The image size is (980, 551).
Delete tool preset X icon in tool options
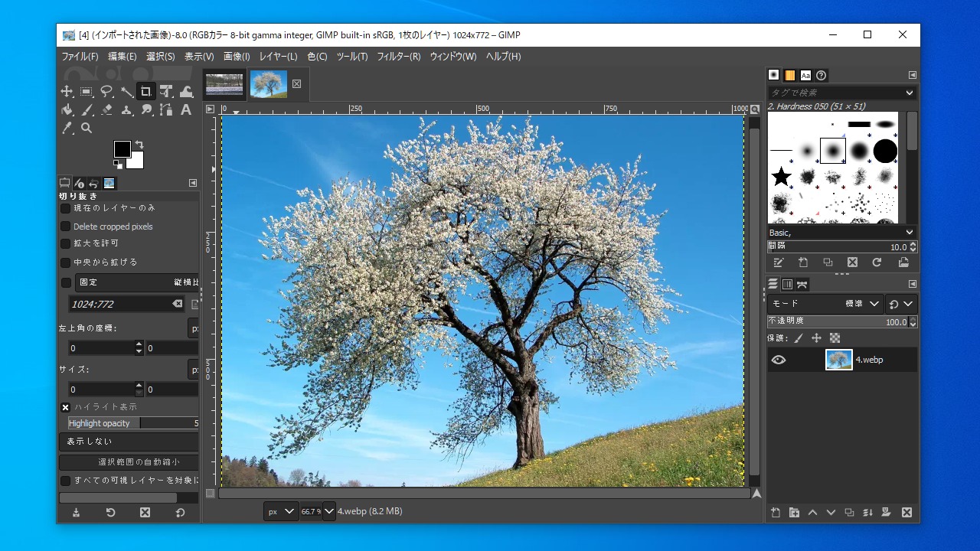[145, 513]
